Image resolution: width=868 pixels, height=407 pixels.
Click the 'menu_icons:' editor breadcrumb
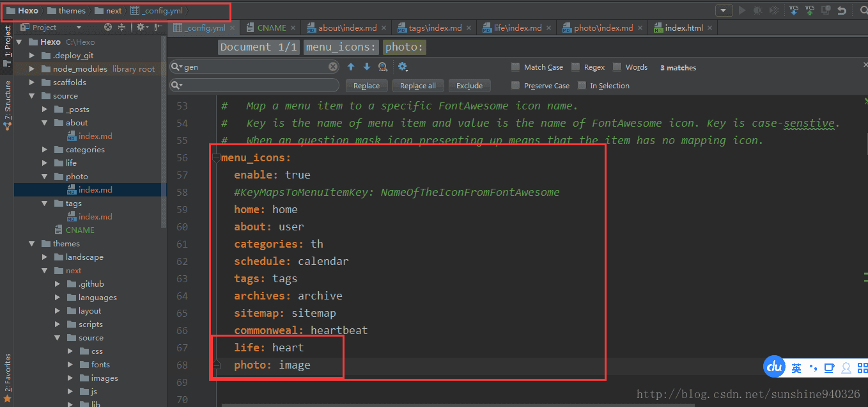pyautogui.click(x=341, y=47)
